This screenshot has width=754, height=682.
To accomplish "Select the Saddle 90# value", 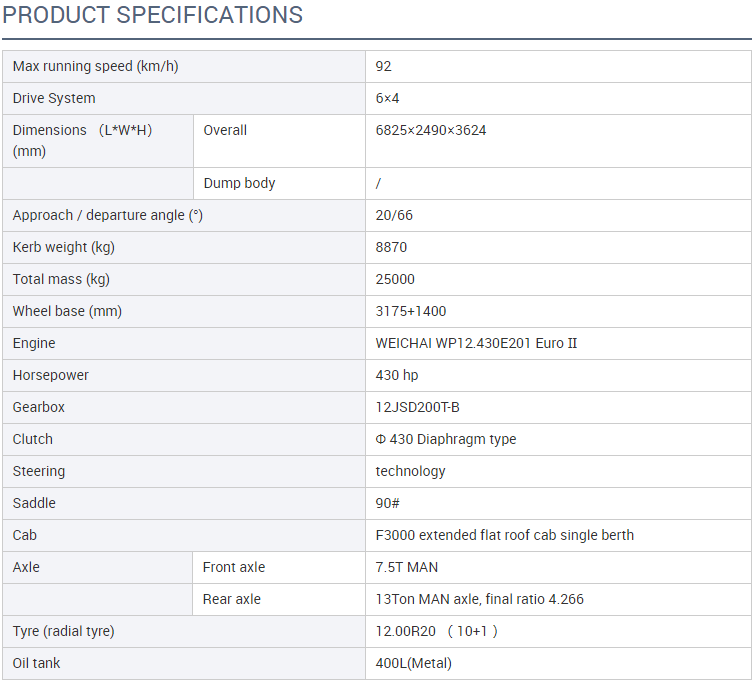I will click(387, 504).
